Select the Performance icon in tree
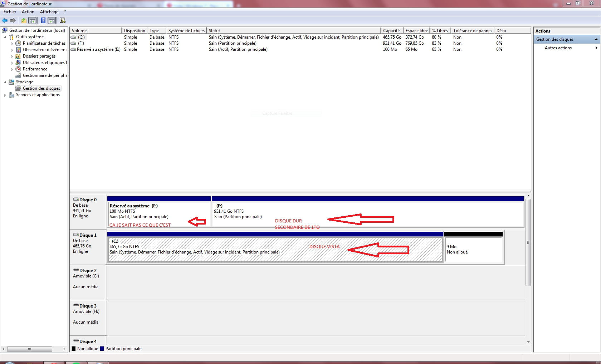The width and height of the screenshot is (601, 364). (18, 69)
